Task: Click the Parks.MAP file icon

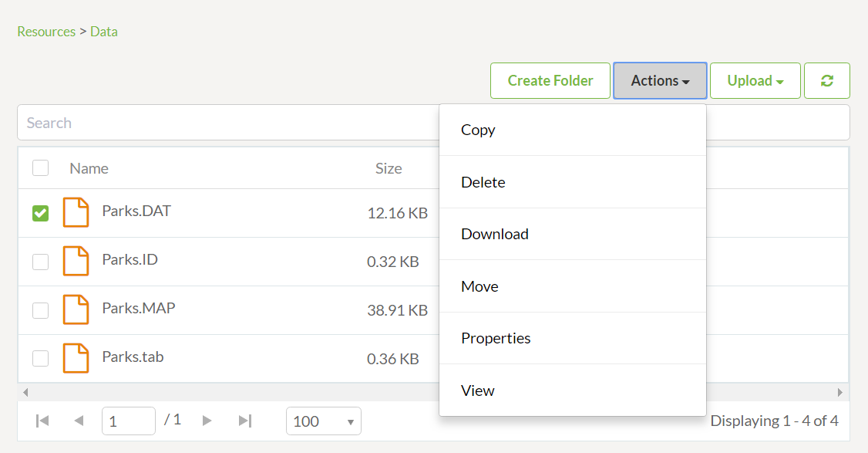Action: click(76, 309)
